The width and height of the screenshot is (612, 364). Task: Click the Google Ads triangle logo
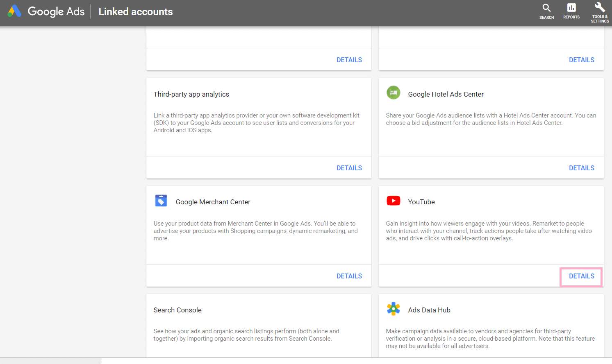(15, 11)
